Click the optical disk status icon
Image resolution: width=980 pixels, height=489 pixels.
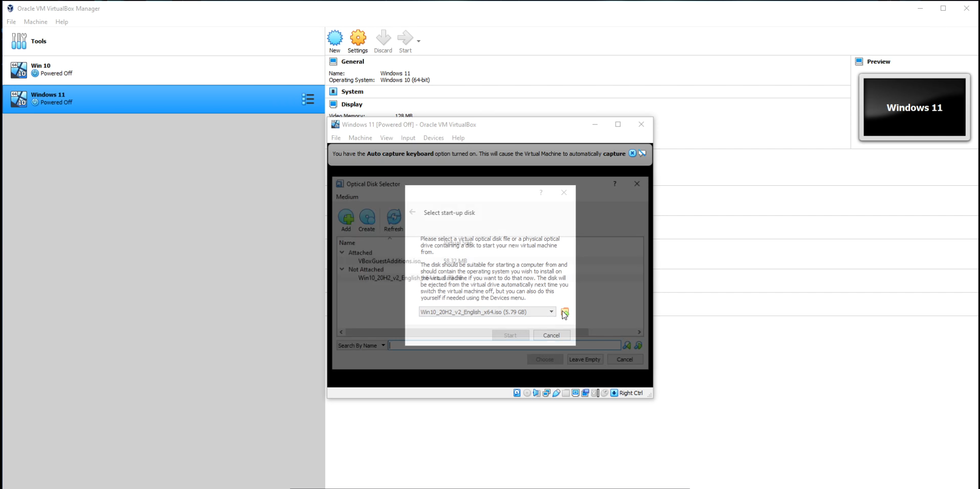point(527,393)
